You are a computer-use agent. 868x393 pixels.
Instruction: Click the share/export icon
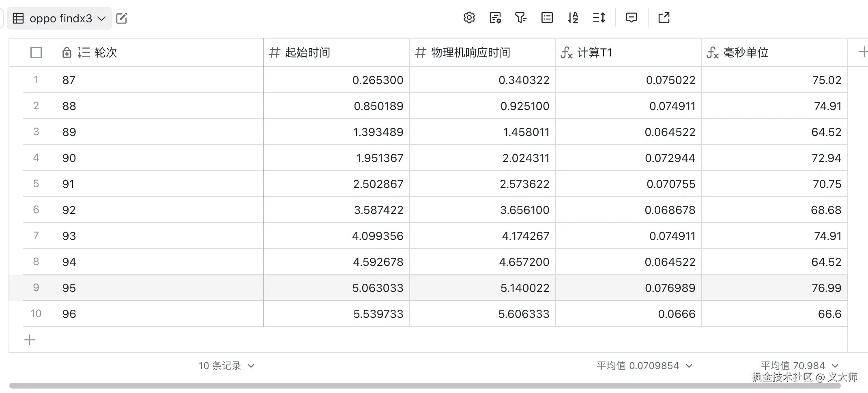click(664, 18)
